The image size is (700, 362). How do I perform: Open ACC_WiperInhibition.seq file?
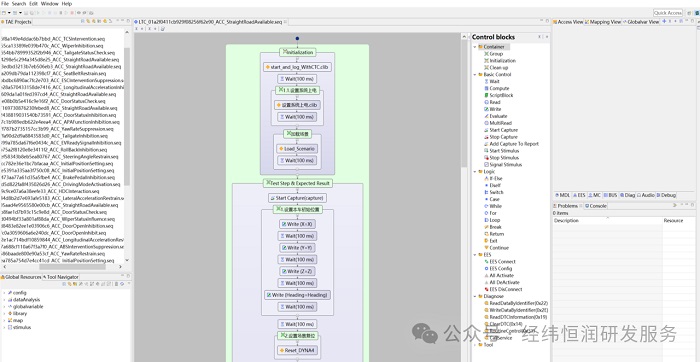[52, 46]
